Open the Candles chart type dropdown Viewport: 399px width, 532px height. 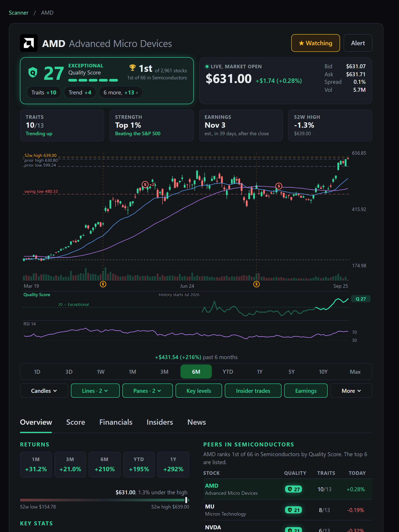(44, 391)
